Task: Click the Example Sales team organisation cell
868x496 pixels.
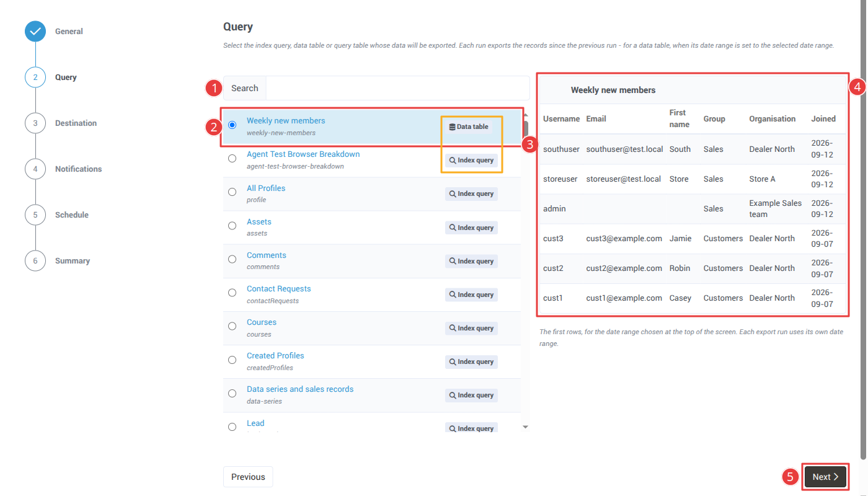Action: coord(776,209)
